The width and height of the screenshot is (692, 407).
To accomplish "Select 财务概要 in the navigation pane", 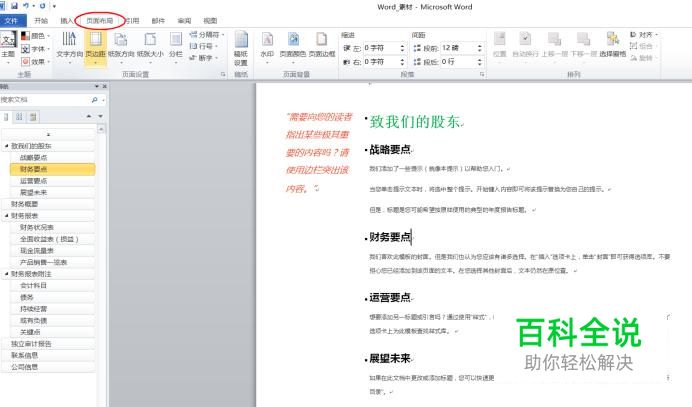I will coord(48,204).
